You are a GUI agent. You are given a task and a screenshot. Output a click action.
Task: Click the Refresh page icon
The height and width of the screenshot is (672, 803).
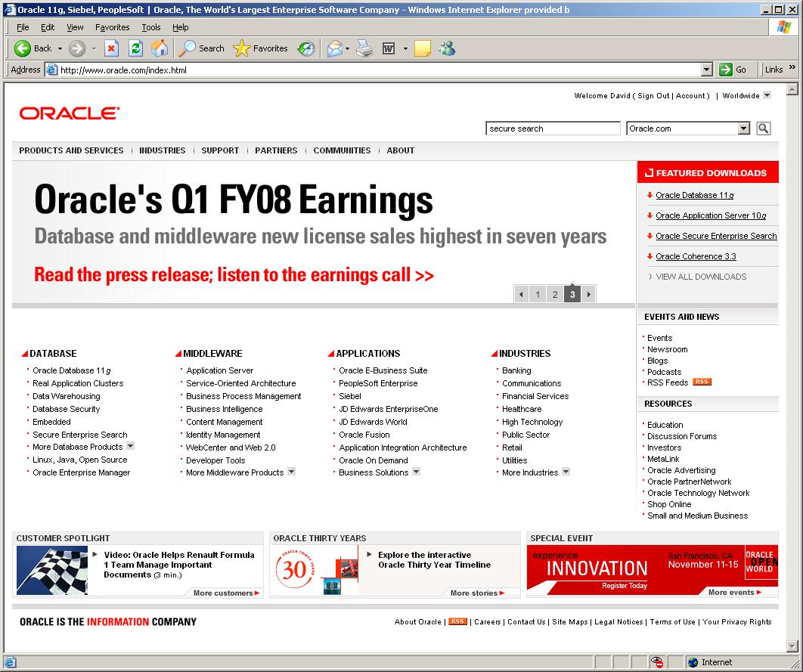click(135, 48)
